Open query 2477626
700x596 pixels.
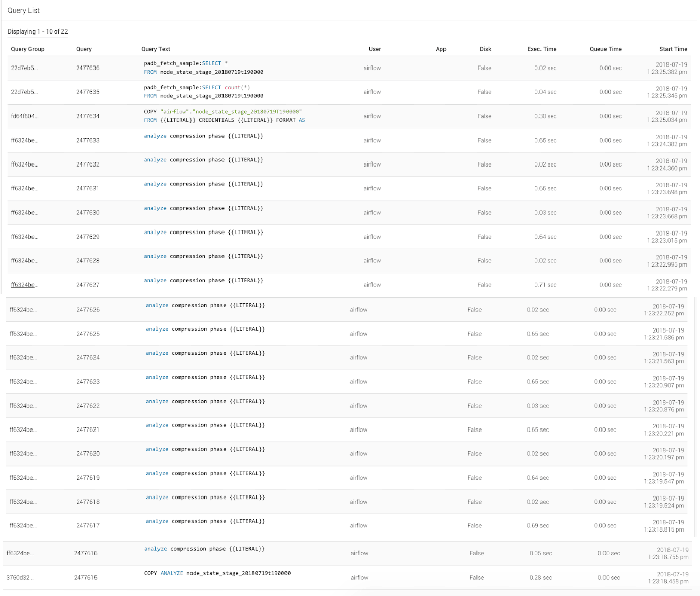click(88, 310)
